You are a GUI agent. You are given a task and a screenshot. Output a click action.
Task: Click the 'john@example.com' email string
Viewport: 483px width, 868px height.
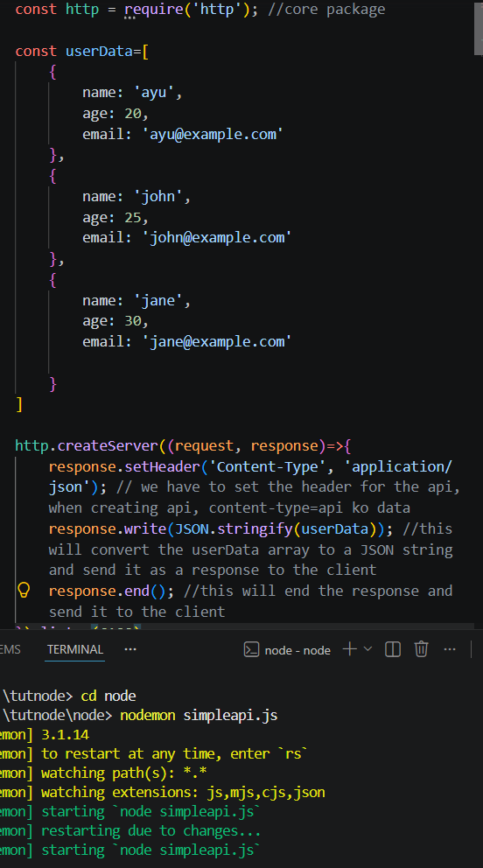pyautogui.click(x=217, y=237)
